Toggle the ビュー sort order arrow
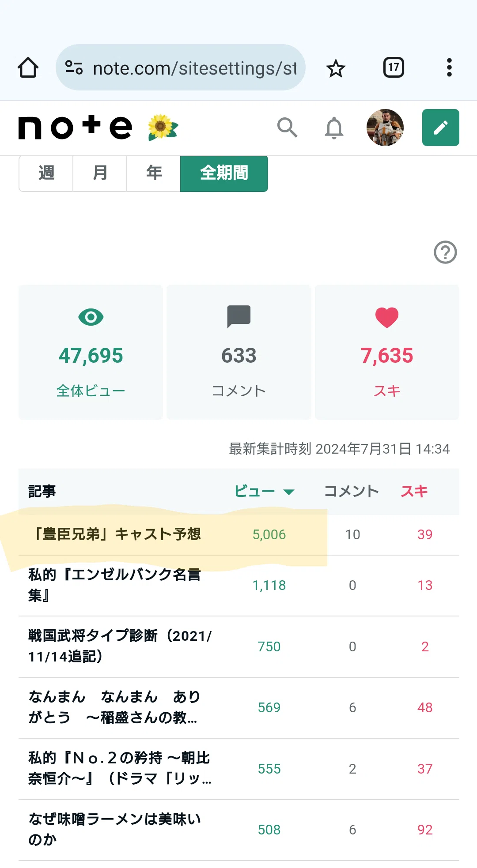The width and height of the screenshot is (477, 868). pos(289,492)
